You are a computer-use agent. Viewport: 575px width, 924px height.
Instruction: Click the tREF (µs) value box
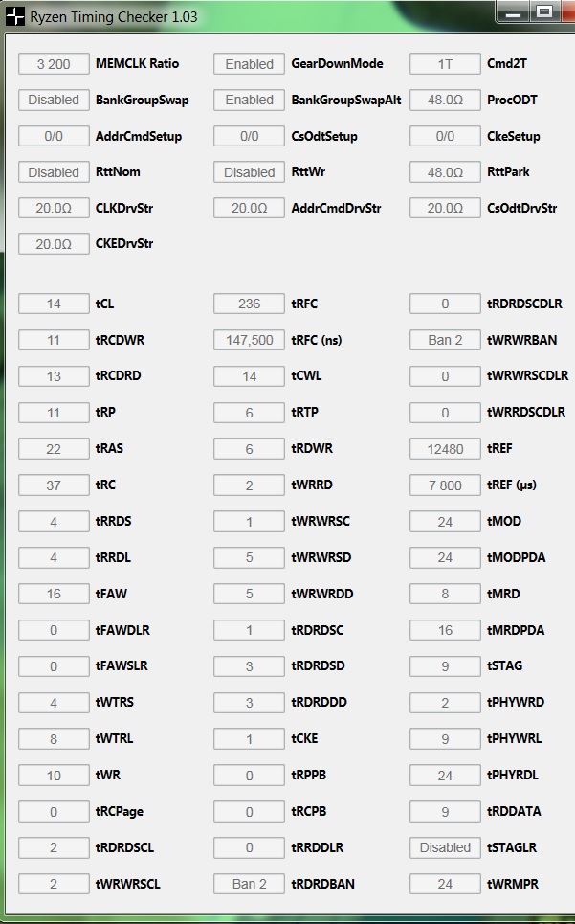click(445, 485)
